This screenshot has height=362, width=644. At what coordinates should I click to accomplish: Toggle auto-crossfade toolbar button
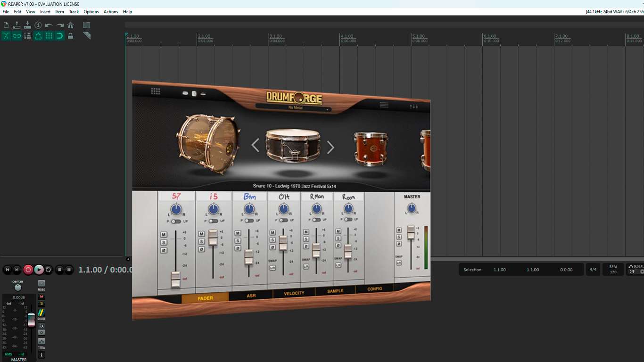click(x=6, y=36)
